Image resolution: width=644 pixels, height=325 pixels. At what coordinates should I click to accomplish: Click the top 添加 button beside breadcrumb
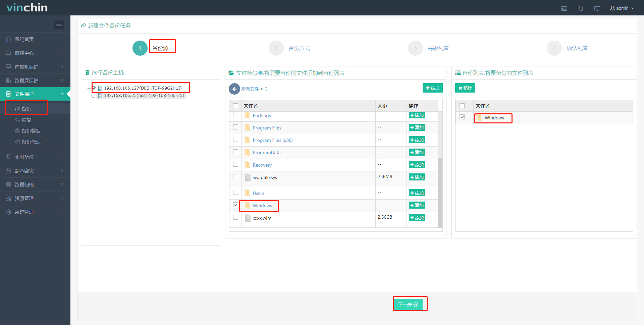[433, 88]
